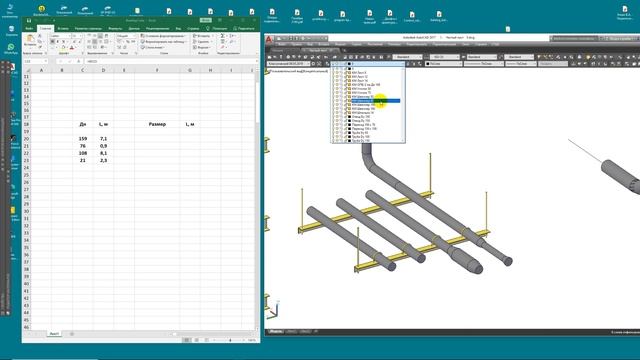640x360 pixels.
Task: Switch Excel to page layout view icon
Action: [x=196, y=340]
